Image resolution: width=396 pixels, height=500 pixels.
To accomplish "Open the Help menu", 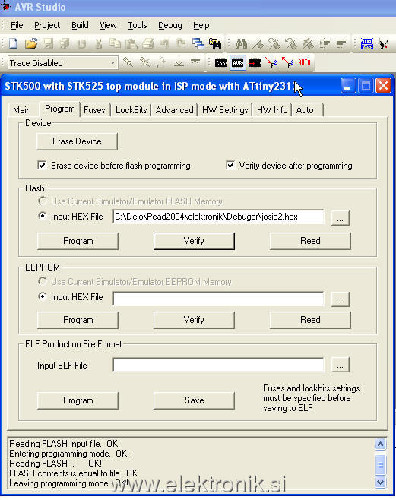I will [x=201, y=25].
